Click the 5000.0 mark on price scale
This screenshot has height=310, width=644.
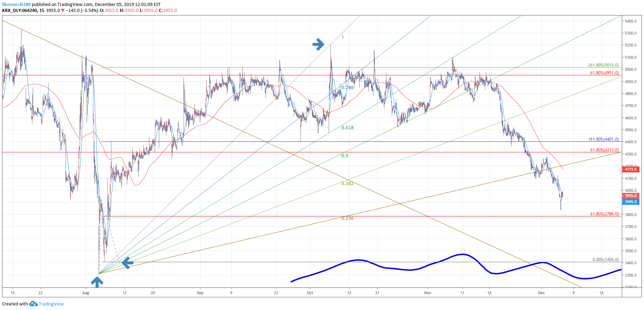(631, 70)
